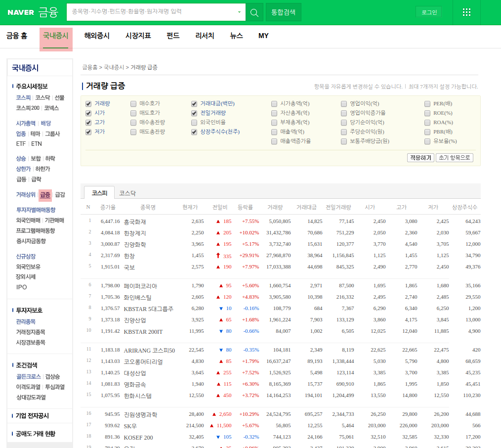Click the search magnifier icon

click(254, 12)
